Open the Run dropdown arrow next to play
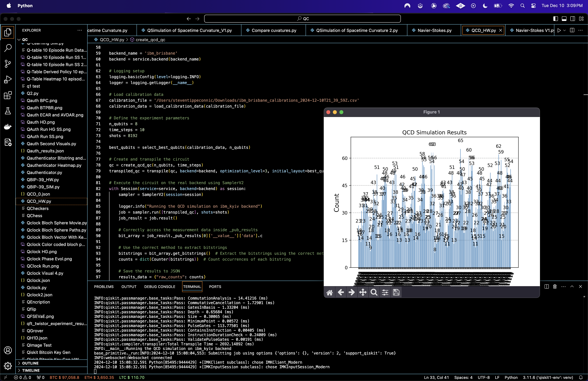 564,30
